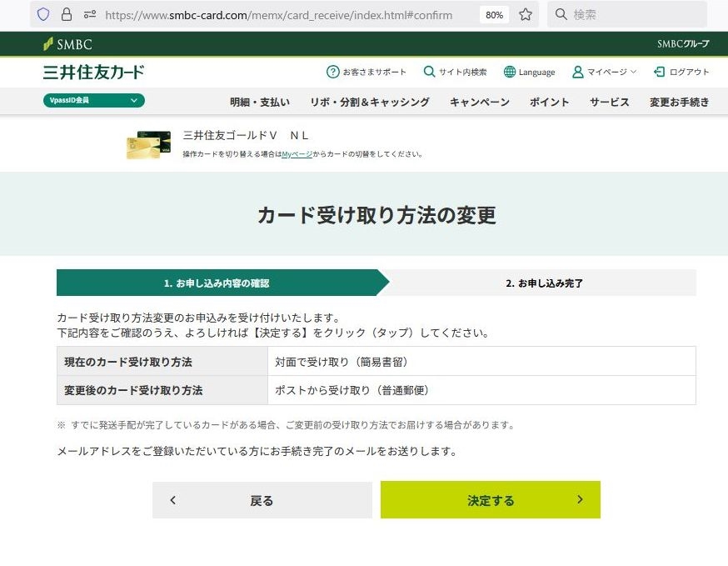Viewport: 728px width, 566px height.
Task: Open サイト内検索 site search
Action: click(455, 72)
